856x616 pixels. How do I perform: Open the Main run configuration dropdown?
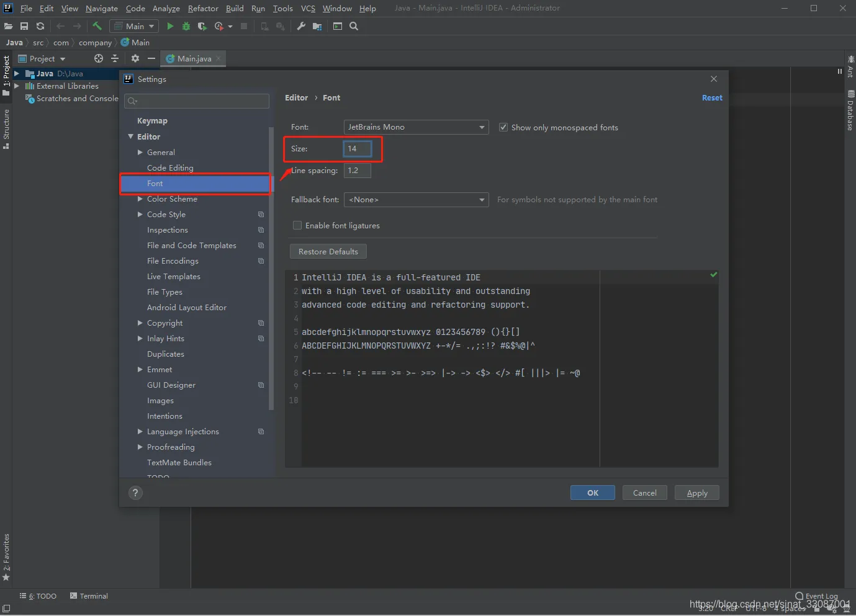[x=134, y=26]
